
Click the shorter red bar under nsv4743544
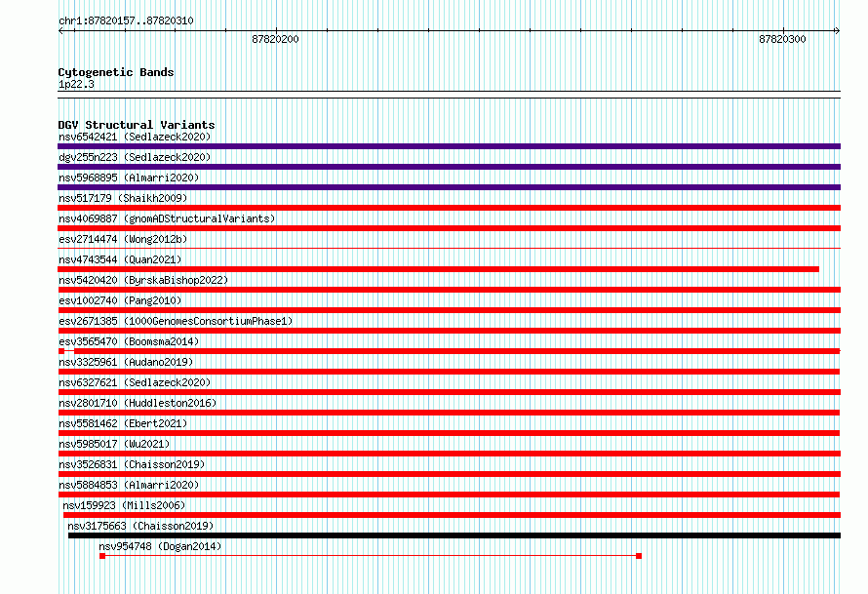click(x=439, y=269)
